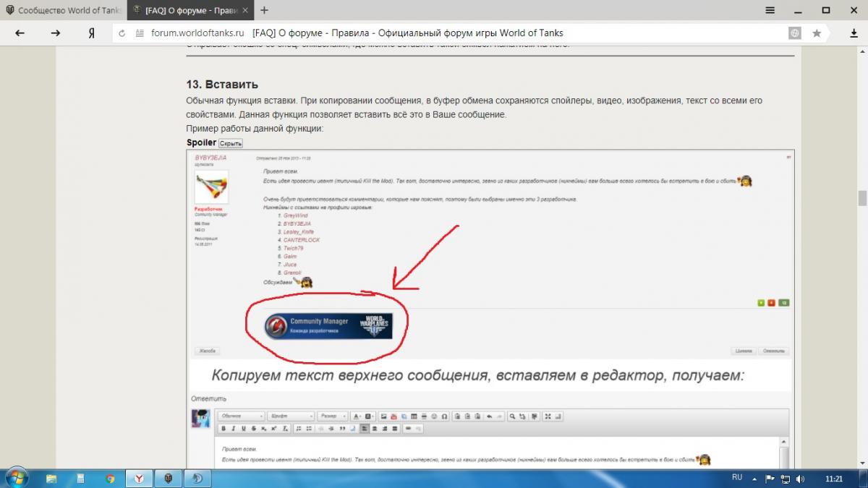The height and width of the screenshot is (488, 868).
Task: Switch to the Сообщество World of Tanks tab
Action: click(63, 11)
